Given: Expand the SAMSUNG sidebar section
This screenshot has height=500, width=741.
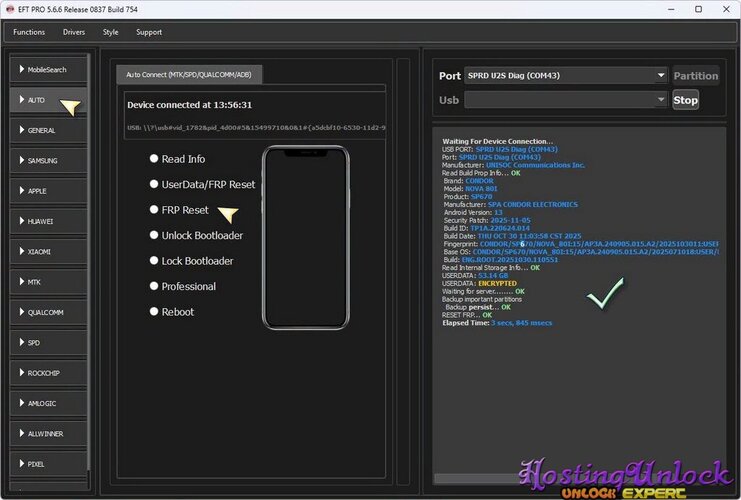Looking at the screenshot, I should coord(48,161).
